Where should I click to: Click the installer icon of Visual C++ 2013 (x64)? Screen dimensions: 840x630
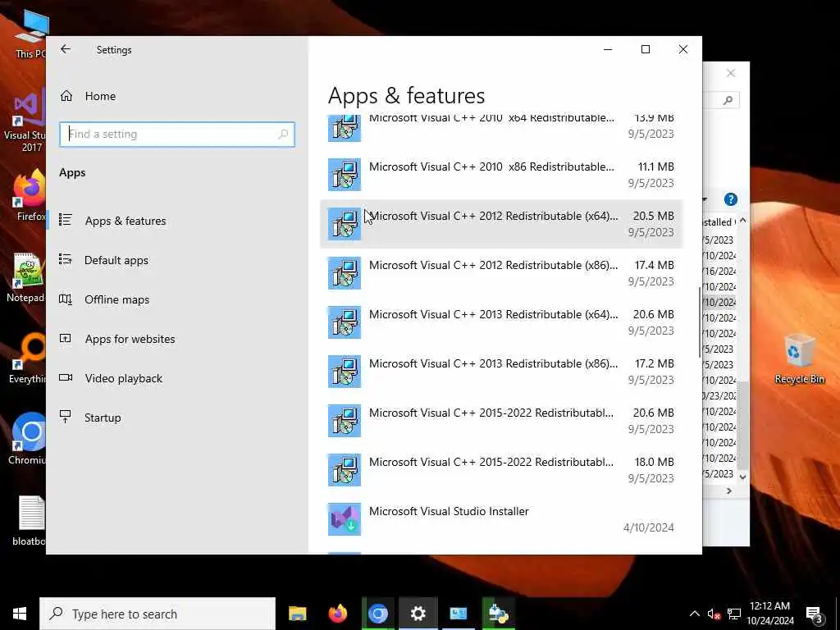tap(345, 322)
